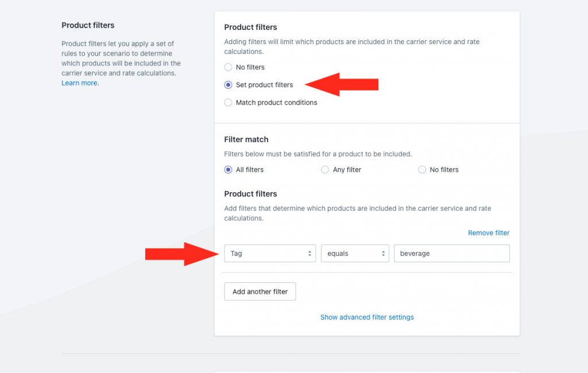This screenshot has width=588, height=373.
Task: Select 'Match product conditions' radio option
Action: (x=228, y=102)
